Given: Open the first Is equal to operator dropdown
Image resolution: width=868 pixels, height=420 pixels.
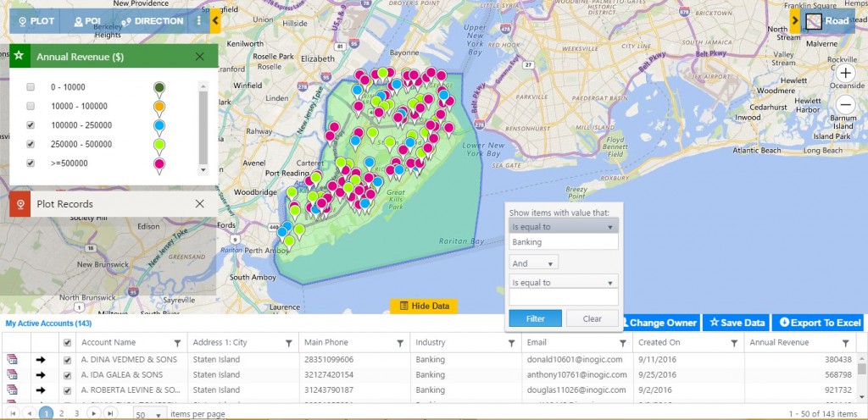Looking at the screenshot, I should 563,227.
